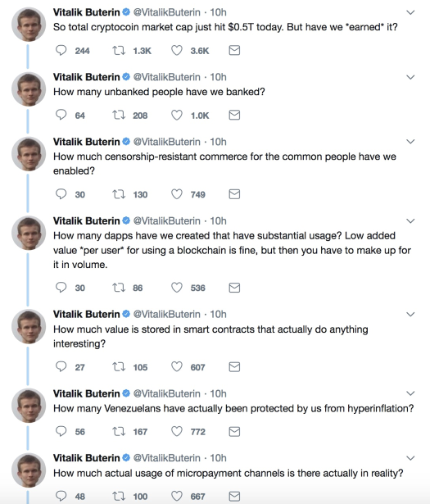Send the dapps tweet via direct message

coord(234,288)
